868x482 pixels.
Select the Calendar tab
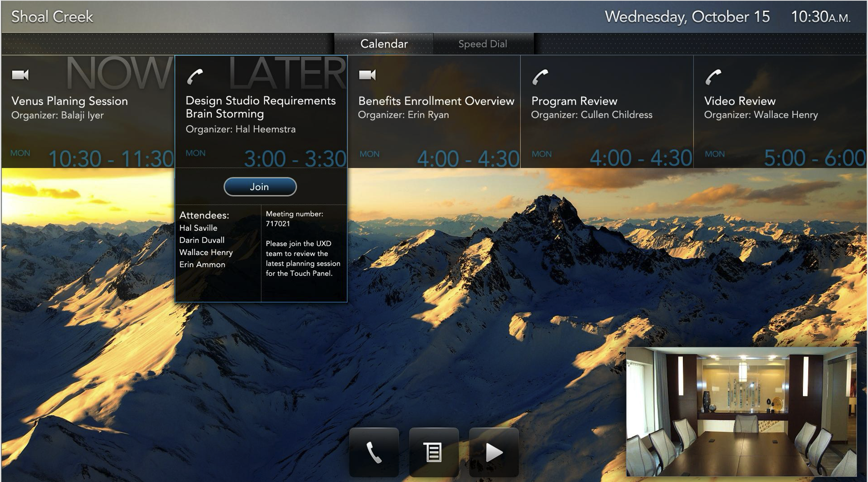tap(384, 44)
